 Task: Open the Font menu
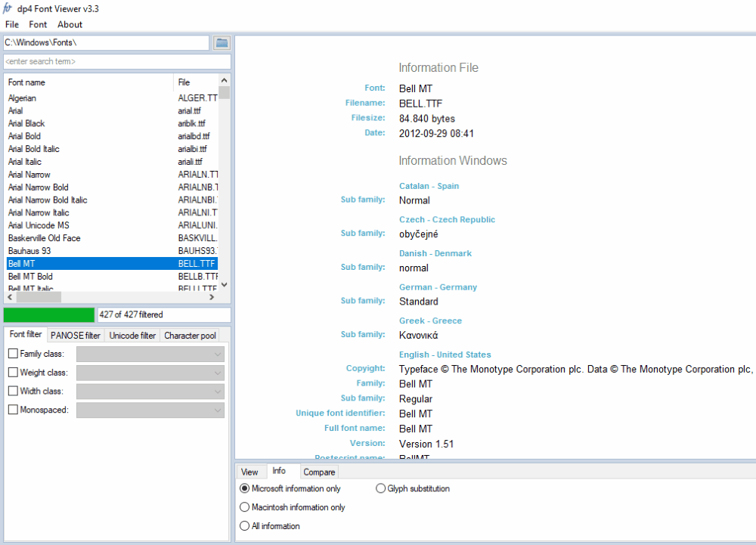pos(38,25)
